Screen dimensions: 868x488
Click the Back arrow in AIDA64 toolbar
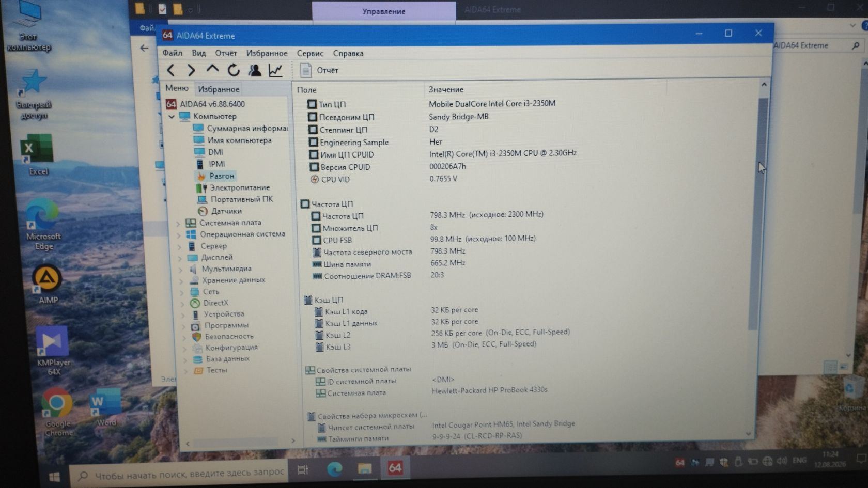click(x=171, y=70)
